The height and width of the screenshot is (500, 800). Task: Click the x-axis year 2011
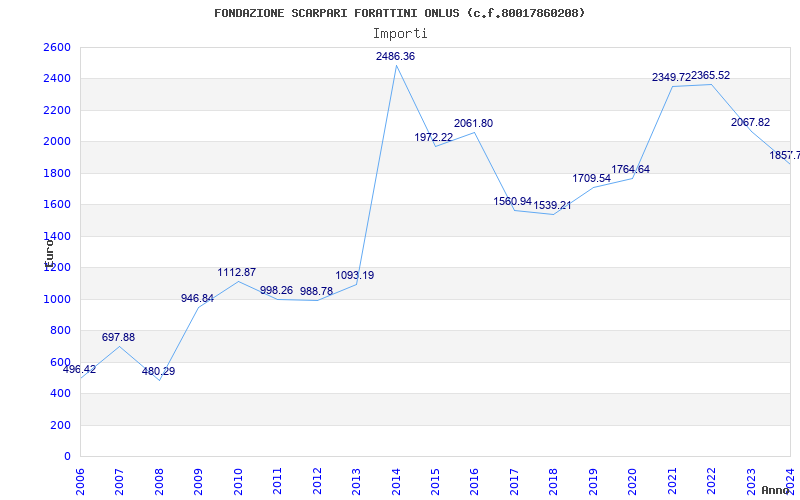[277, 483]
